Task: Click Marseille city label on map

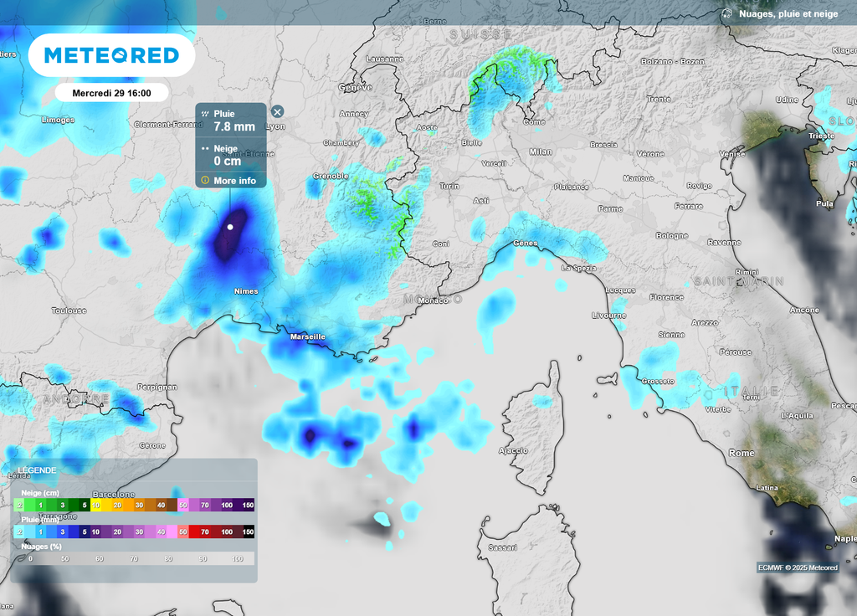Action: click(307, 336)
